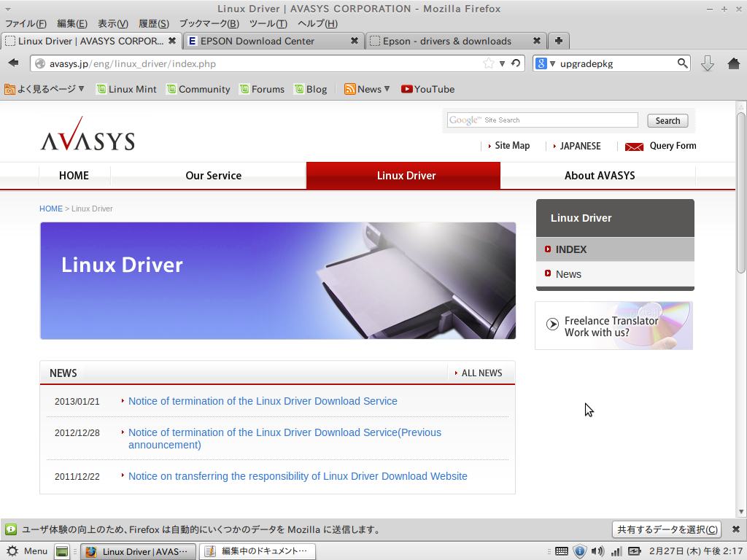Expand News feed bookmark dropdown
747x560 pixels.
point(367,89)
